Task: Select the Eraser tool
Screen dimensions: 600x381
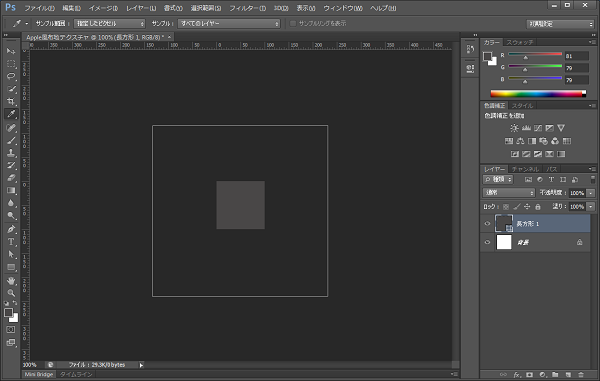Action: [11, 178]
